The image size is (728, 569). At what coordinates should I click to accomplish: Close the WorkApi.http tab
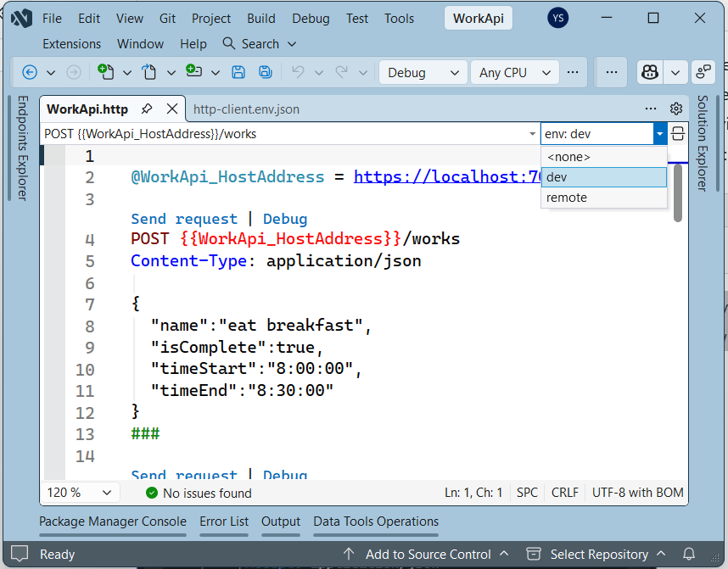(x=172, y=109)
